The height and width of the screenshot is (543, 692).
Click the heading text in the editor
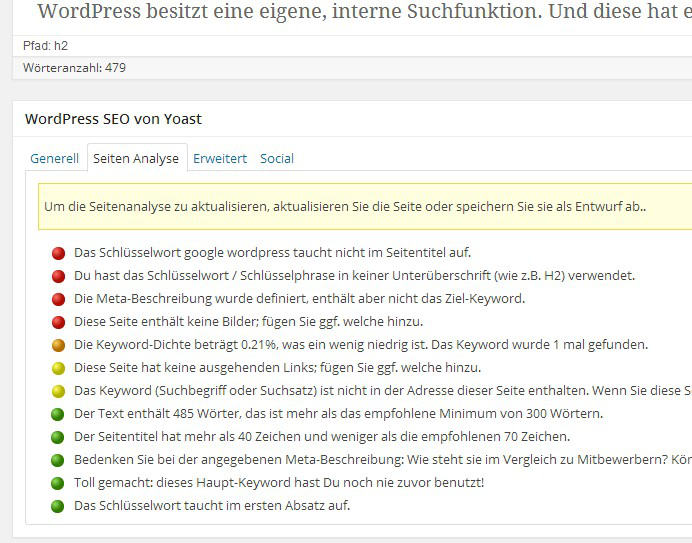tap(365, 11)
